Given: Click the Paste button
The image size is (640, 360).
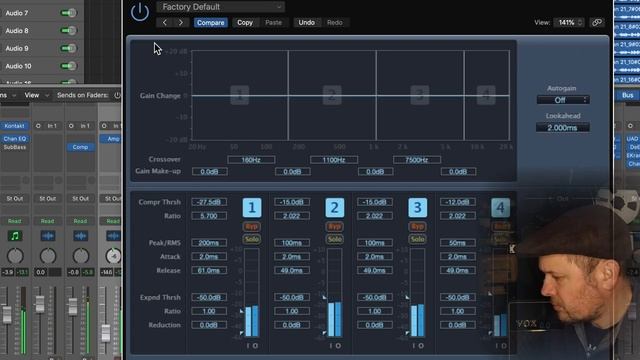Looking at the screenshot, I should tap(273, 22).
